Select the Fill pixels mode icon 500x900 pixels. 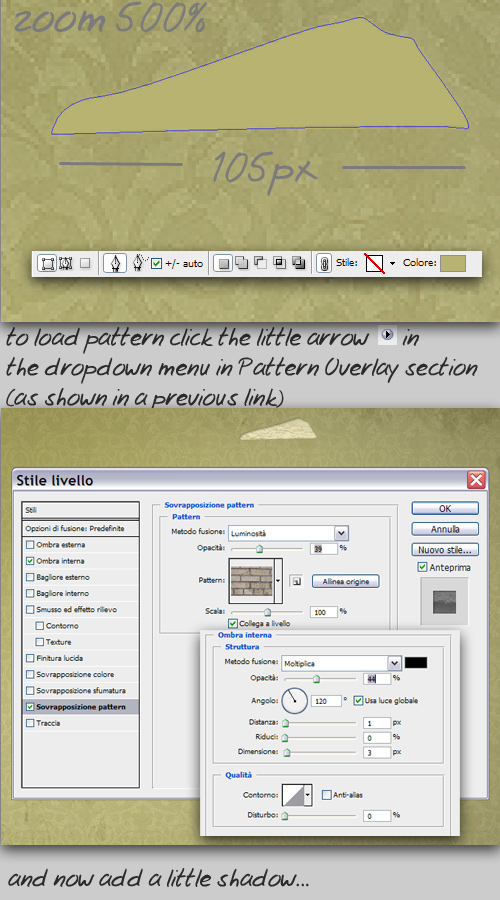pyautogui.click(x=85, y=263)
